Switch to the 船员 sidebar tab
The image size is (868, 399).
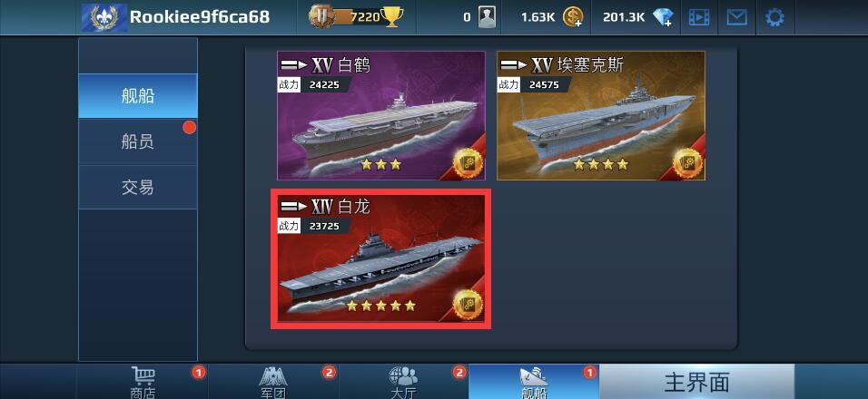coord(138,142)
